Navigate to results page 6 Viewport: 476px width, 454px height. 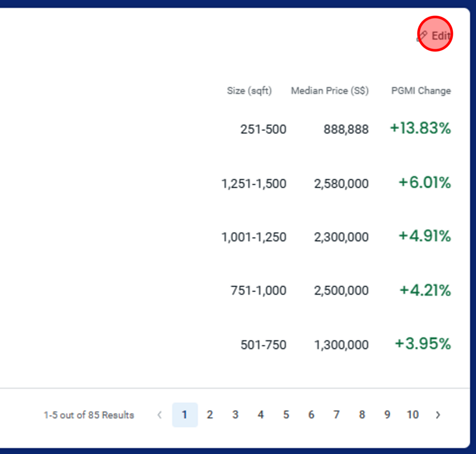[x=311, y=415]
